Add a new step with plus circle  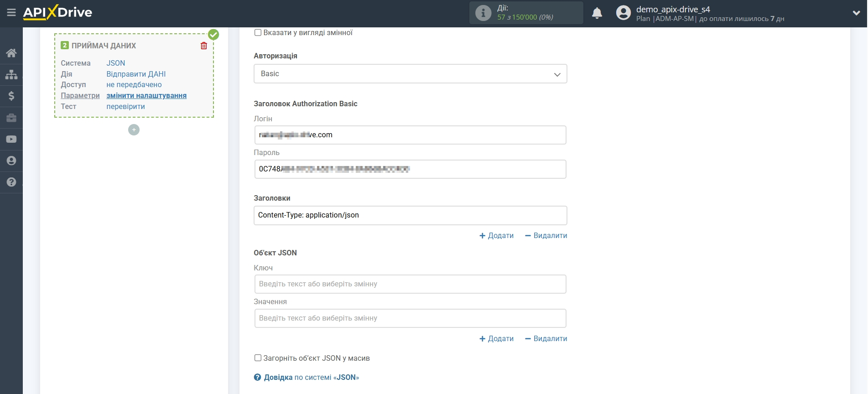134,130
